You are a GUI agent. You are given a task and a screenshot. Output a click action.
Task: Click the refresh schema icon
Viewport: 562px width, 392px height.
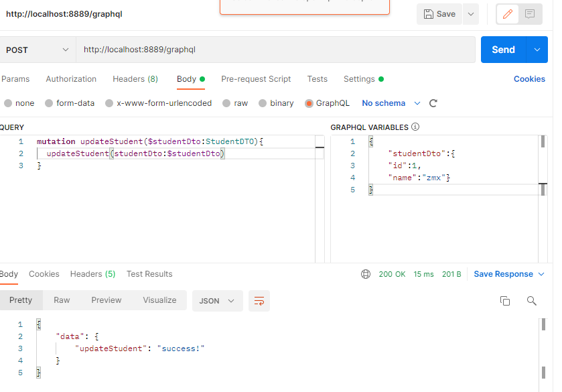[433, 103]
